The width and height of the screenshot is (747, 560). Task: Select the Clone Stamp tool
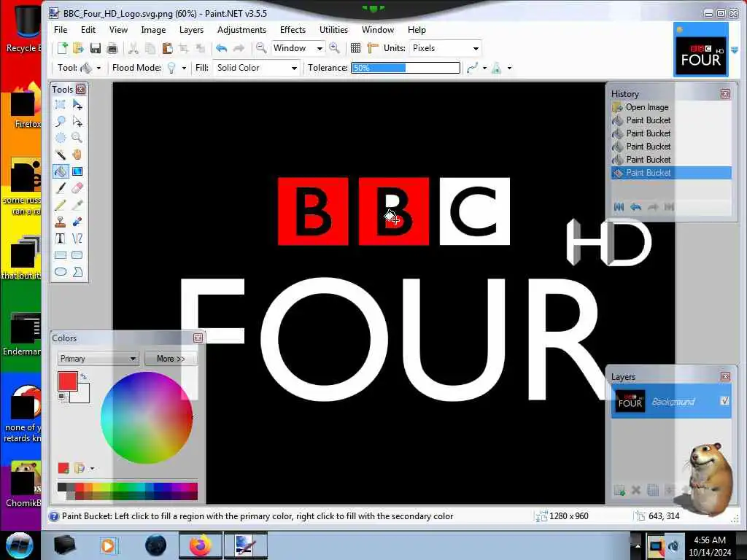61,222
